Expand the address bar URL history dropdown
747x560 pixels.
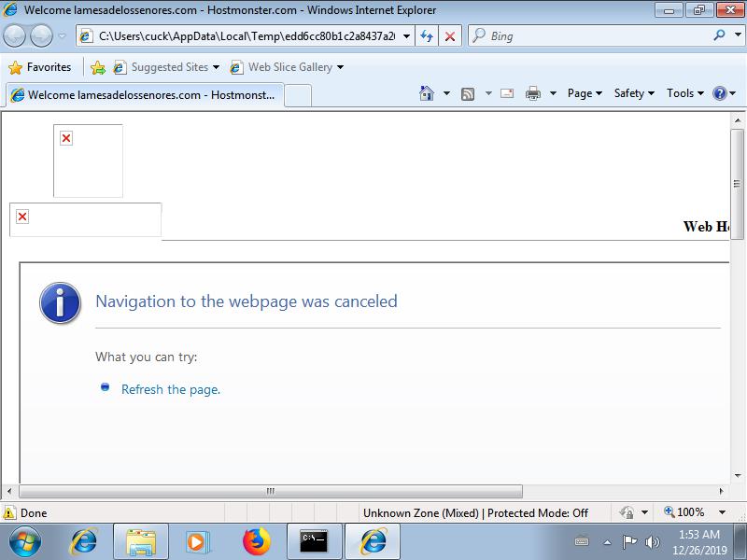pyautogui.click(x=406, y=36)
